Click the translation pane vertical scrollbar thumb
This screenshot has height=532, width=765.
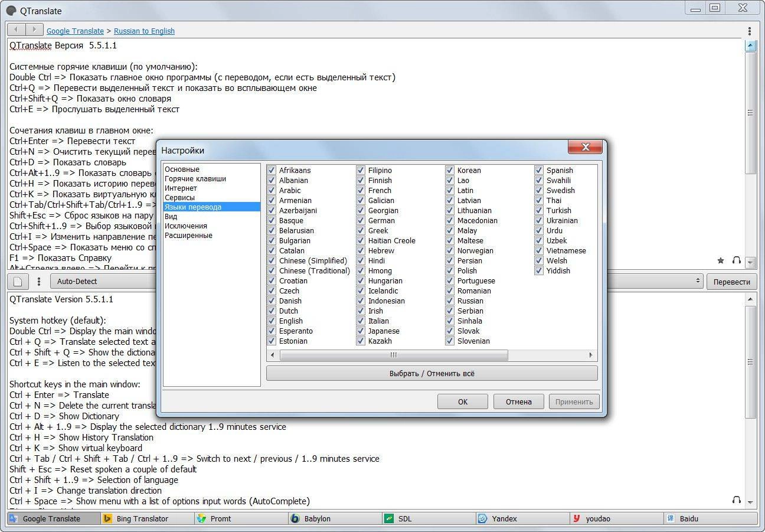pyautogui.click(x=750, y=361)
